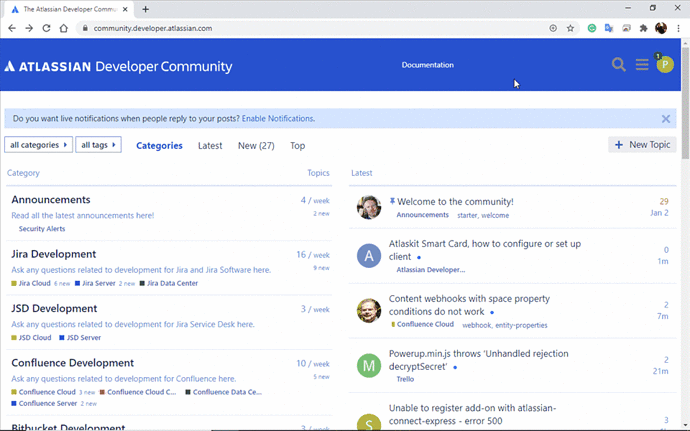The image size is (690, 431).
Task: Open the search magnifier icon
Action: (618, 65)
